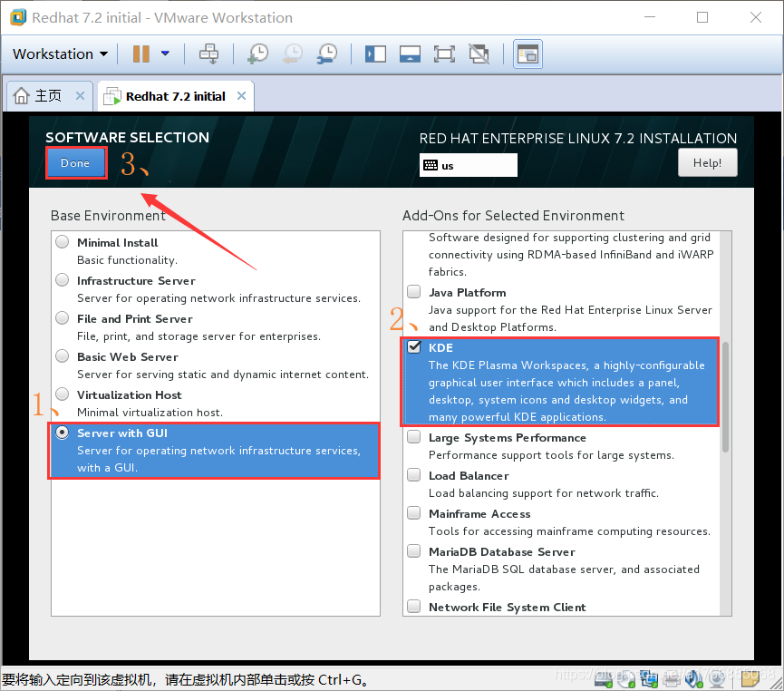Click the revert to snapshot icon
Screen dimensions: 784x691
292,54
